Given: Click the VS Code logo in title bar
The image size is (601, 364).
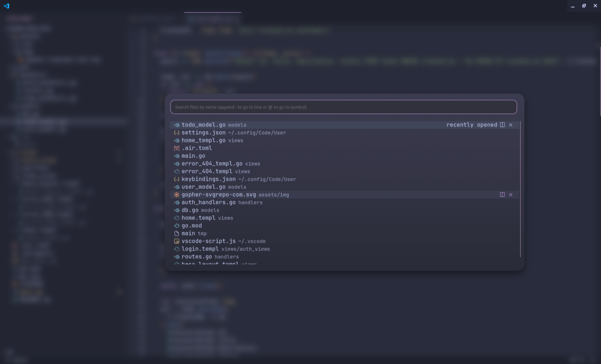Looking at the screenshot, I should pos(6,6).
